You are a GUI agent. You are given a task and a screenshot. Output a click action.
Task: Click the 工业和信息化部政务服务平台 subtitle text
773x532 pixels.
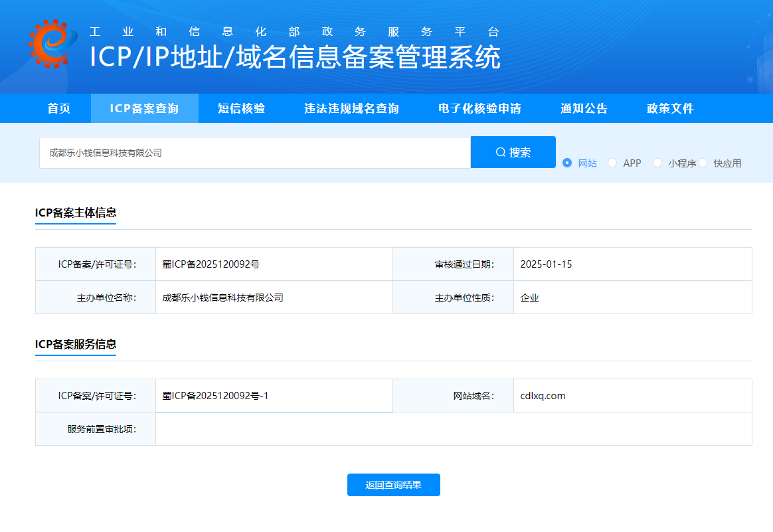295,32
